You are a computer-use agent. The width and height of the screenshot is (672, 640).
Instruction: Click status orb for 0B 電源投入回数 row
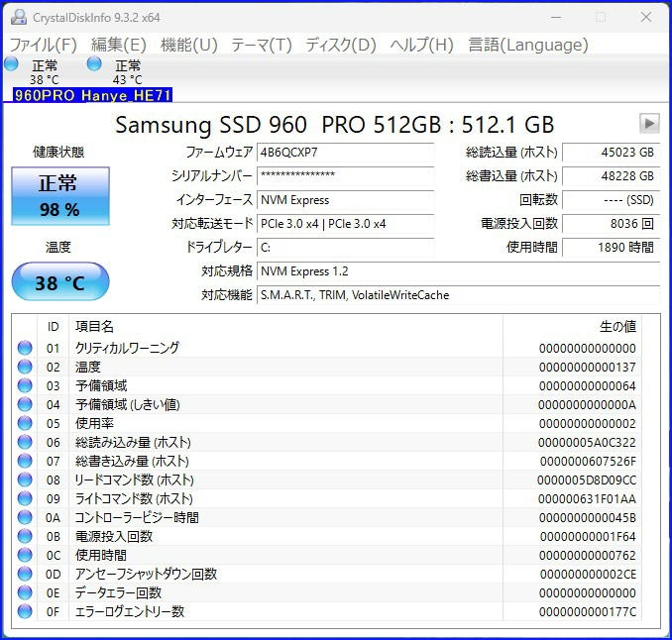(x=25, y=536)
